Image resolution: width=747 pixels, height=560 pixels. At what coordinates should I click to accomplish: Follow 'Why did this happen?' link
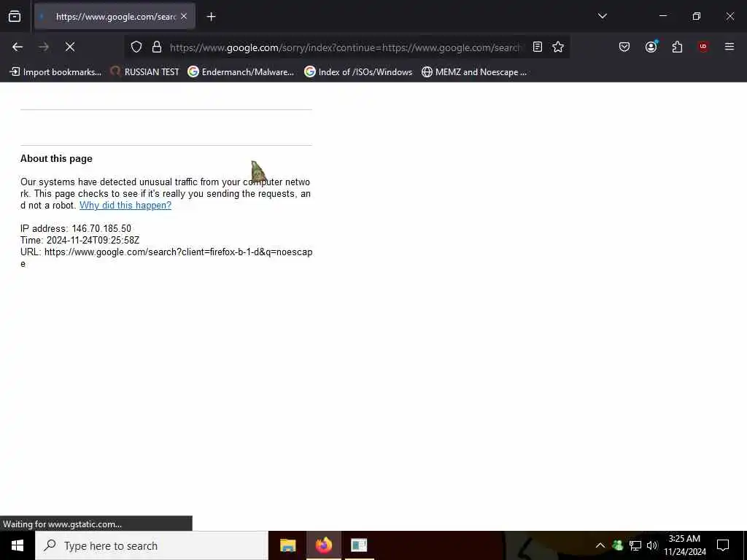[x=125, y=205]
